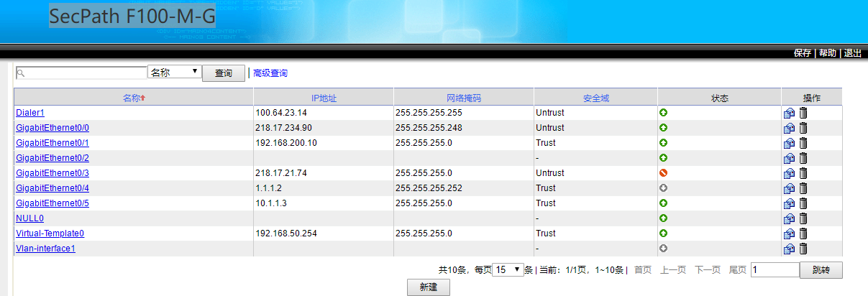Image resolution: width=868 pixels, height=296 pixels.
Task: Edit Virtual-Template0 using its edit icon
Action: point(789,233)
